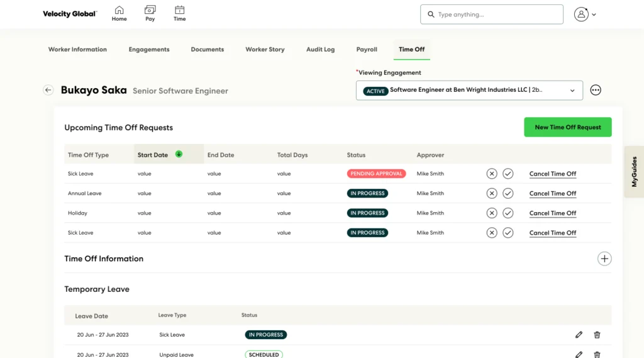Click the Holiday row label
644x358 pixels.
coord(77,213)
